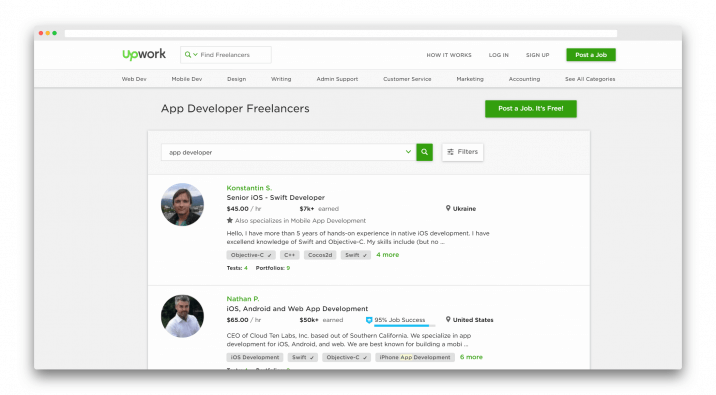
Task: Select the Cocos2d skill tag
Action: [x=320, y=255]
